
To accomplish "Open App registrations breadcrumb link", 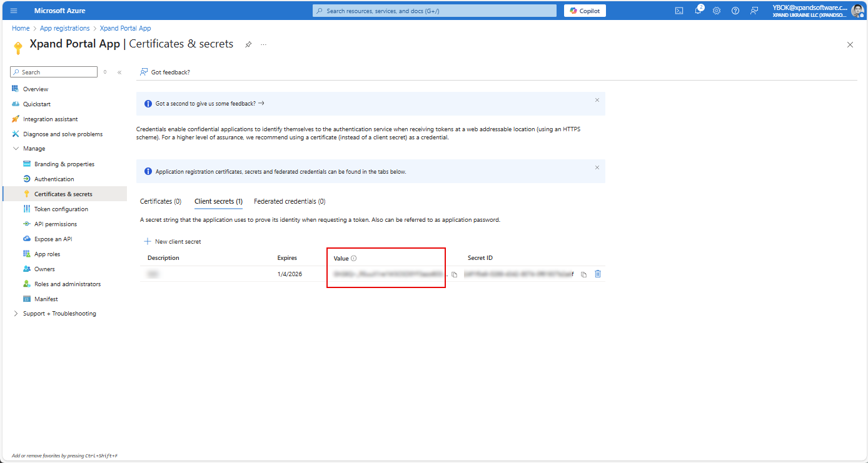I will 64,28.
